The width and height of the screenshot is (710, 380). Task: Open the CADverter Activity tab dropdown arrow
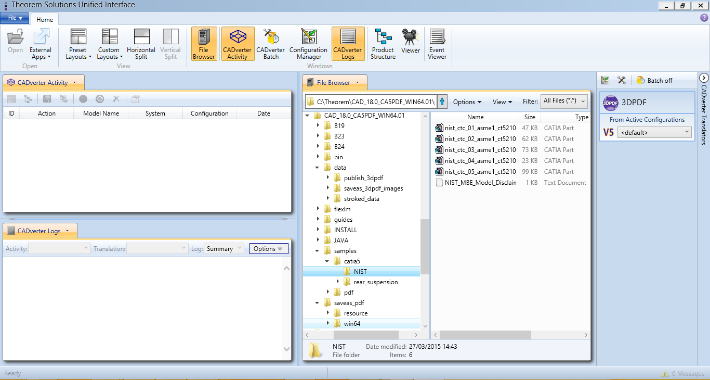[x=75, y=82]
